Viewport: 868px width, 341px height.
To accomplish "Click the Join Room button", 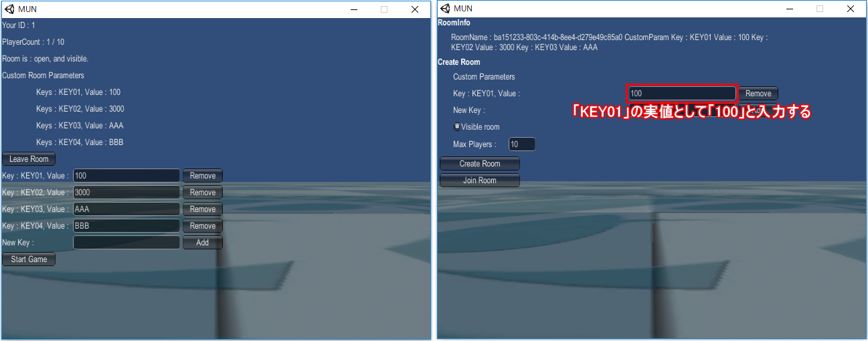I will pyautogui.click(x=480, y=181).
